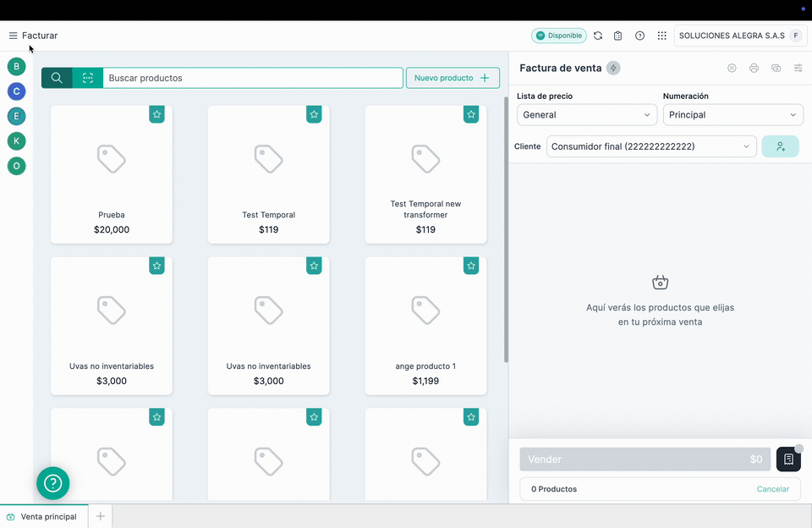Open invoice settings sliders icon
812x528 pixels.
pyautogui.click(x=798, y=69)
